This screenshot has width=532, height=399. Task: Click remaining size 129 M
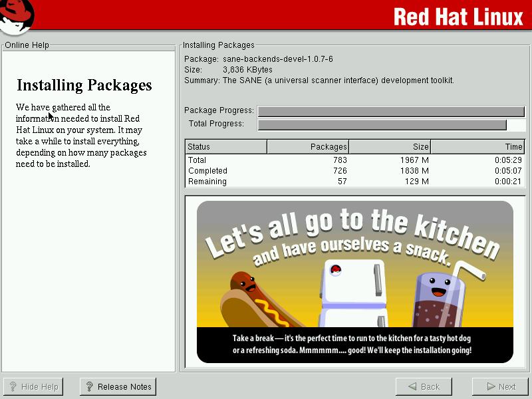point(417,182)
